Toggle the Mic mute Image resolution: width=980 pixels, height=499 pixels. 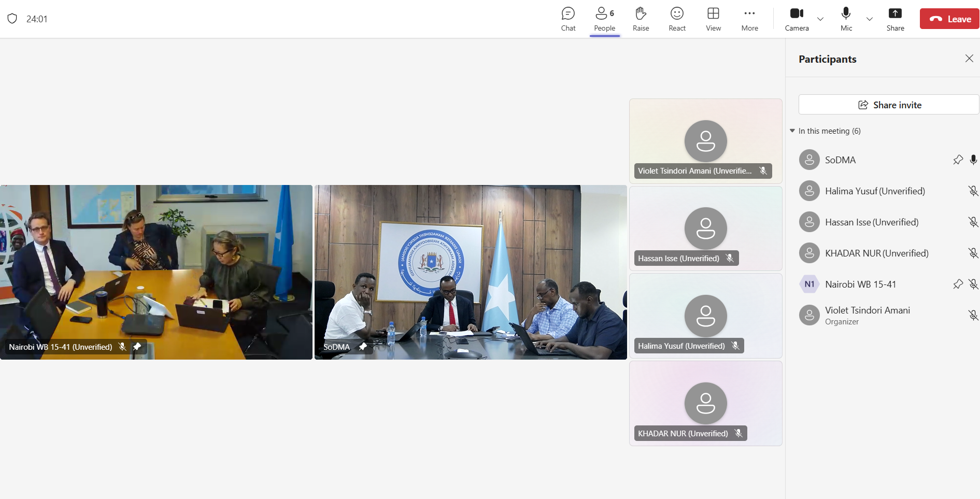[846, 19]
